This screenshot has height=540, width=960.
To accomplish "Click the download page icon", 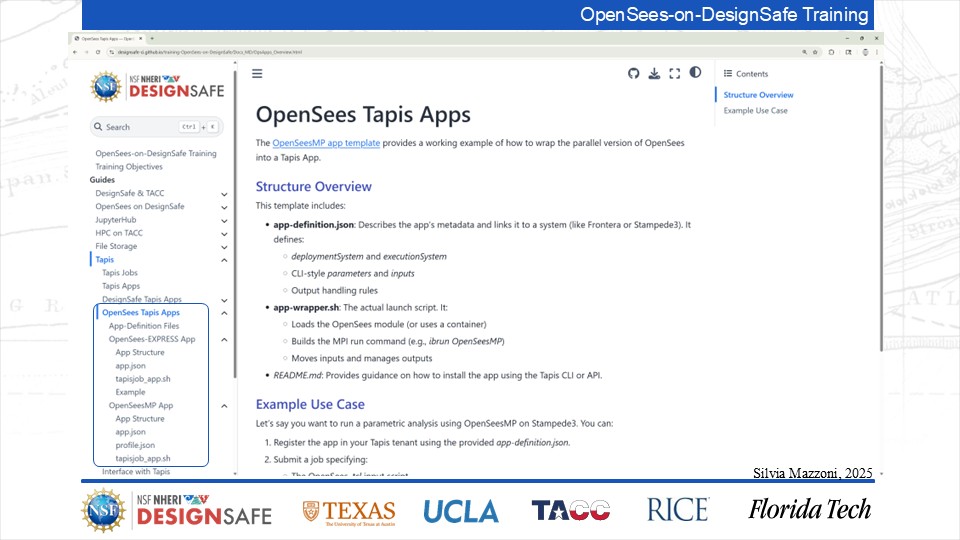I will [x=654, y=73].
